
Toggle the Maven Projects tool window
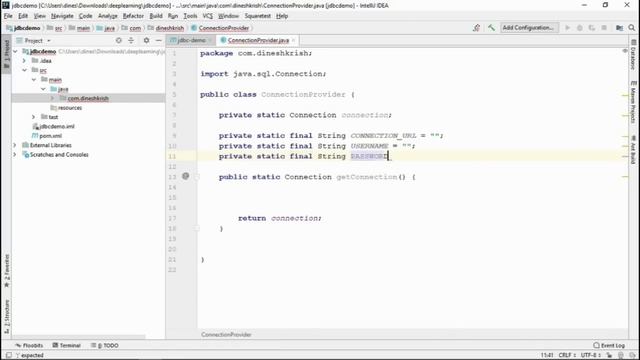pos(633,102)
